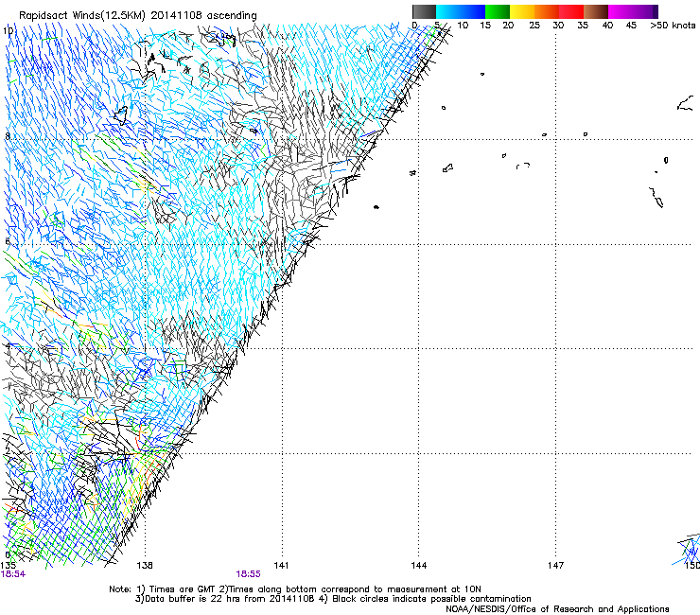The height and width of the screenshot is (615, 700).
Task: Click the title 'Rapidscat Winds(12.5KM) 20141108 ascending'
Action: tap(137, 16)
